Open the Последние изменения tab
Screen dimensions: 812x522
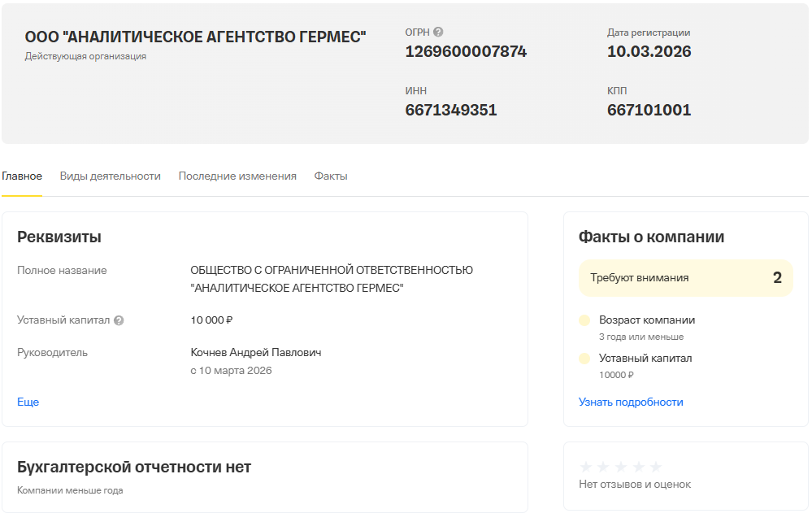pos(237,176)
